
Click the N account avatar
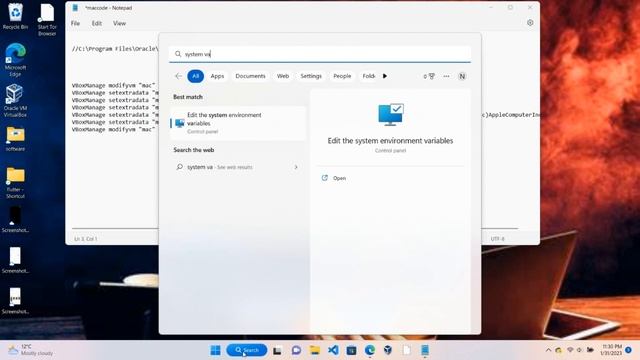point(462,76)
